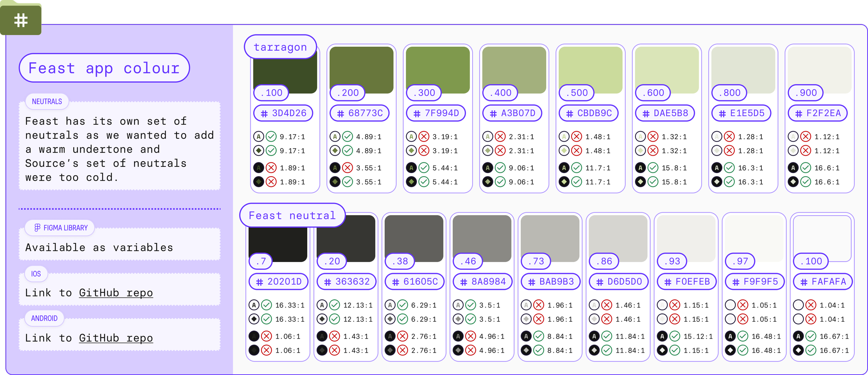
Task: Open the Android GitHub repo link
Action: pos(116,338)
